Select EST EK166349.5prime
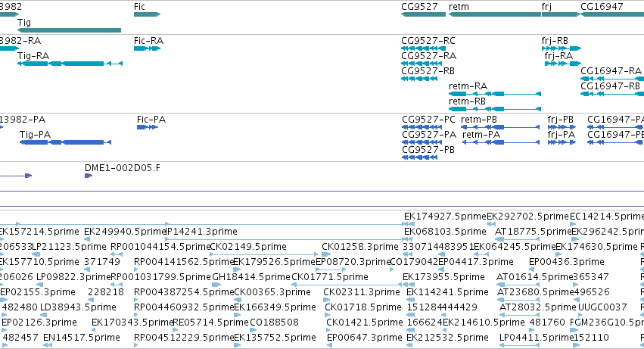Image resolution: width=644 pixels, height=349 pixels. tap(275, 307)
